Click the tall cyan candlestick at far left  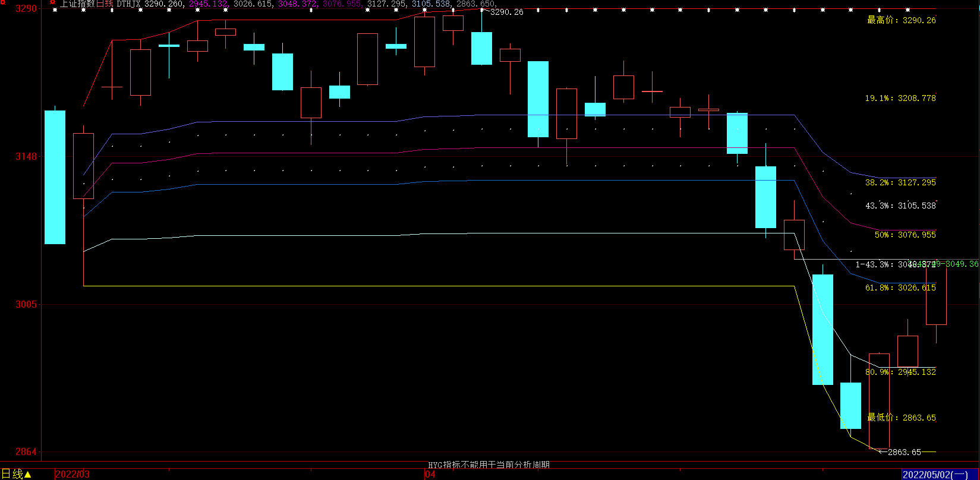coord(55,177)
